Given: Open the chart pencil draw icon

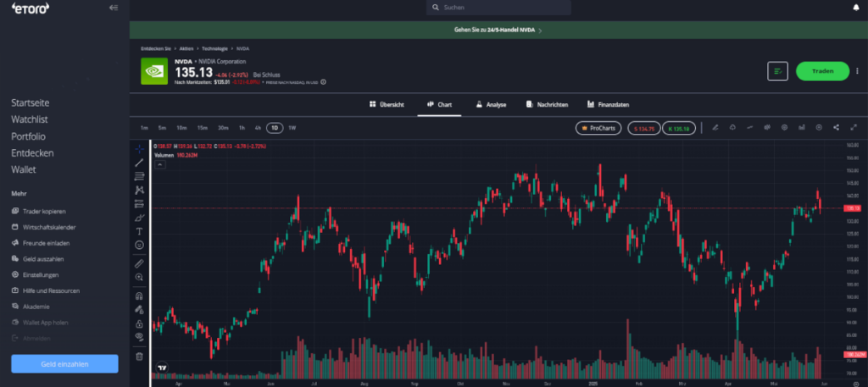Looking at the screenshot, I should (715, 128).
